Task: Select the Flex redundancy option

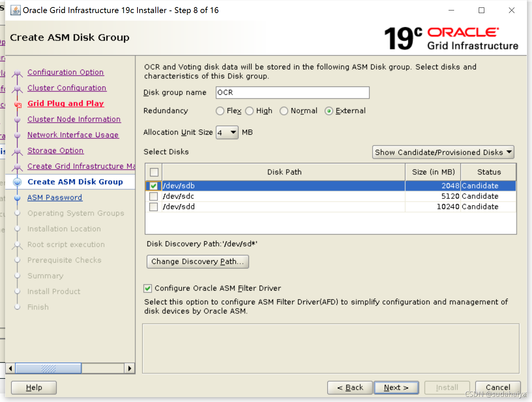Action: [x=220, y=111]
